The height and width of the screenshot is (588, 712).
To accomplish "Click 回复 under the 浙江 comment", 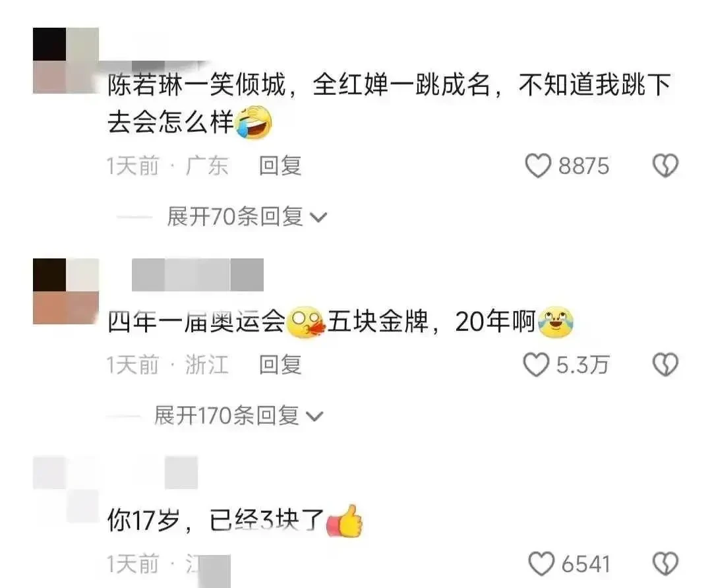I will pos(280,365).
